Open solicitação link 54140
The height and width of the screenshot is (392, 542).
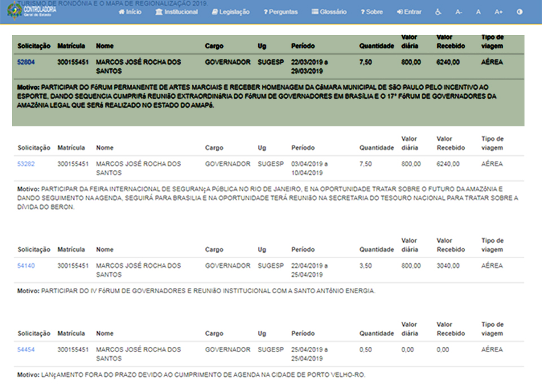[x=26, y=266]
